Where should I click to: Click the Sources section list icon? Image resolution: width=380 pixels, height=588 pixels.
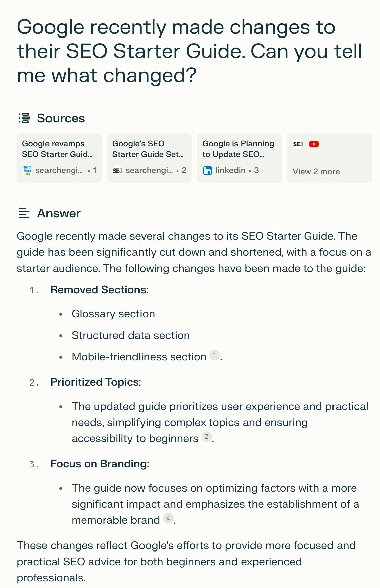(24, 118)
